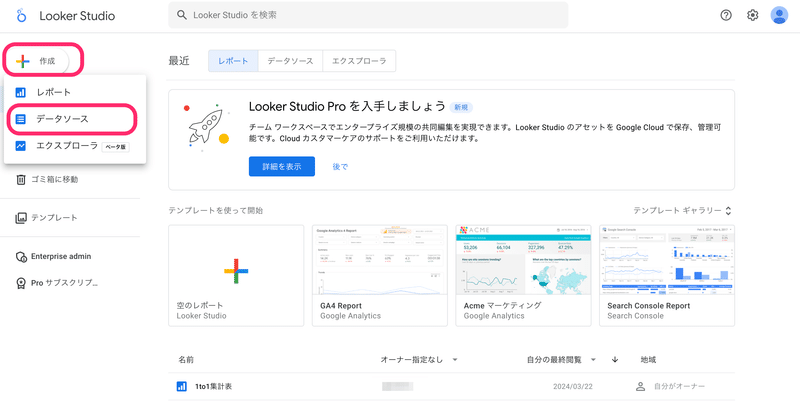Choose レポート from the create menu

pos(75,92)
